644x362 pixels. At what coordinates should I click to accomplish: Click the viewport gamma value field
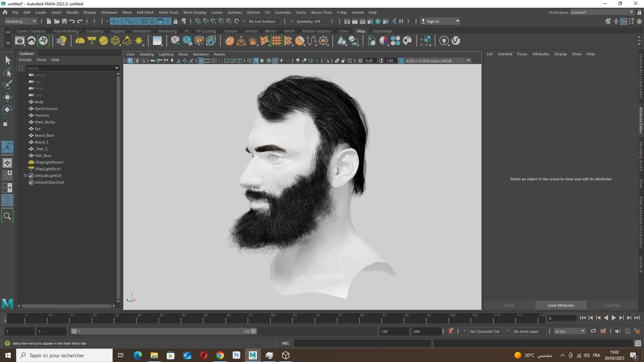pos(389,61)
